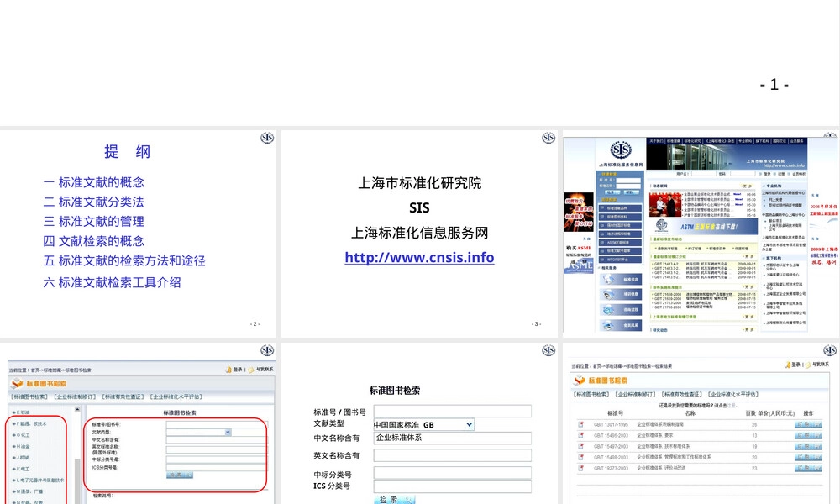The image size is (840, 504).
Task: Click the orange book icon on the search results slide
Action: (579, 381)
